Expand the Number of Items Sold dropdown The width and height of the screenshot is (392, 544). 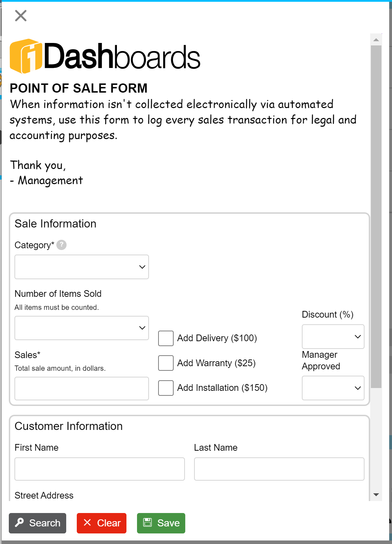pos(82,328)
